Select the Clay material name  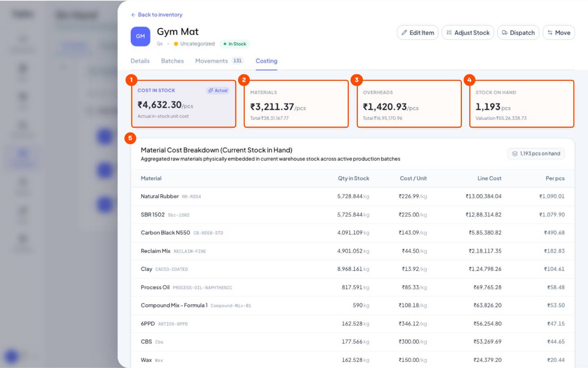[x=147, y=269]
